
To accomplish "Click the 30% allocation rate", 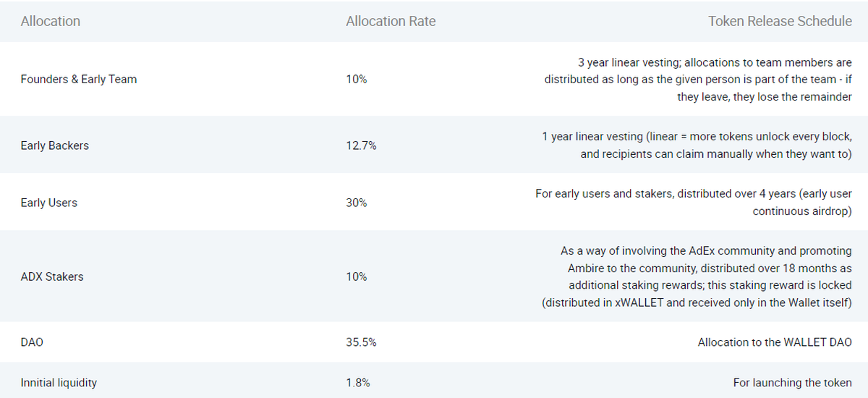I will pos(357,203).
